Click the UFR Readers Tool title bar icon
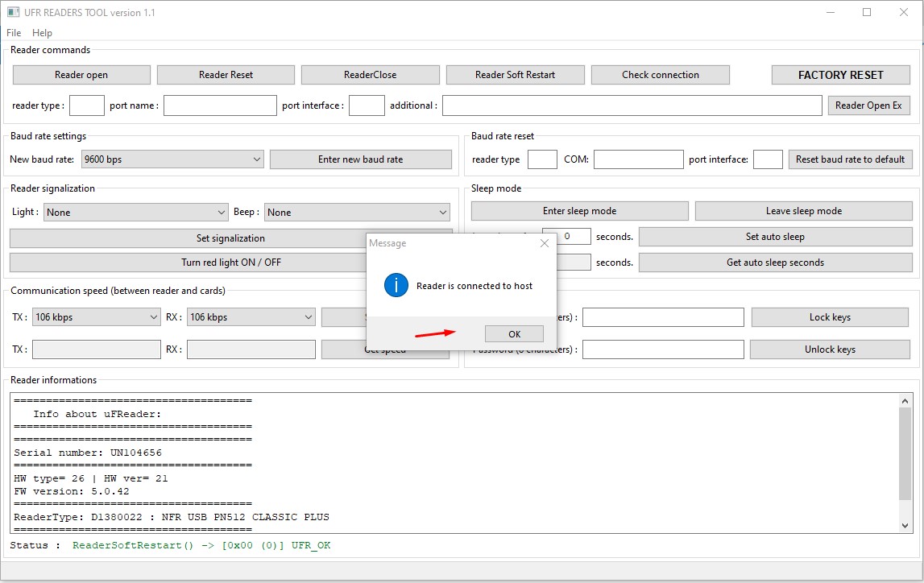Screen dimensions: 924x583 [13, 12]
